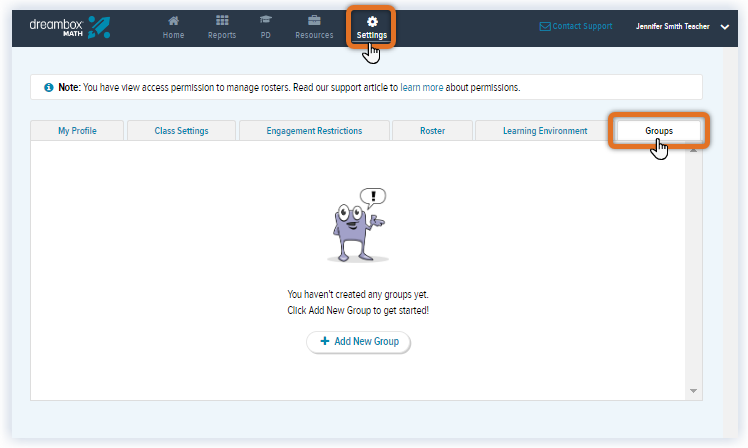
Task: Select the Groups tab
Action: [x=658, y=131]
